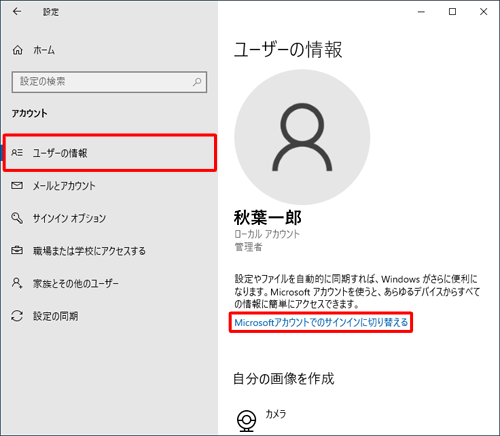Choose カメラ option for picture
The width and height of the screenshot is (500, 436).
pyautogui.click(x=276, y=414)
